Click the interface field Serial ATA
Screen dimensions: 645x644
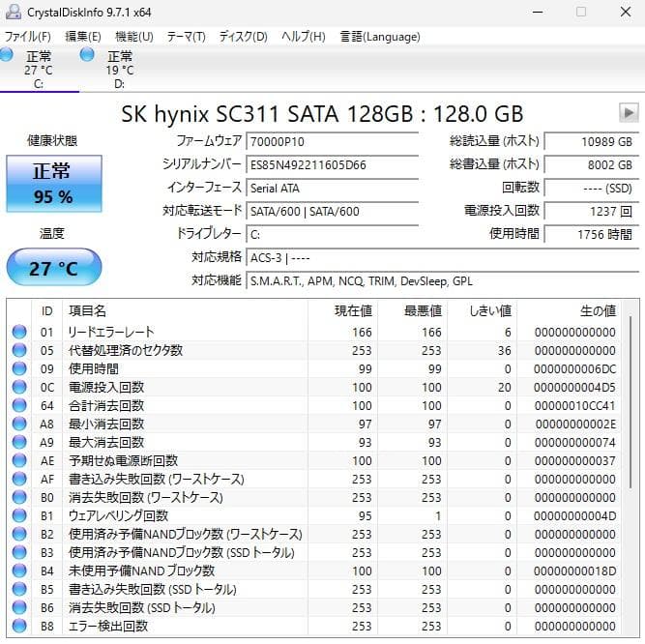coord(332,188)
